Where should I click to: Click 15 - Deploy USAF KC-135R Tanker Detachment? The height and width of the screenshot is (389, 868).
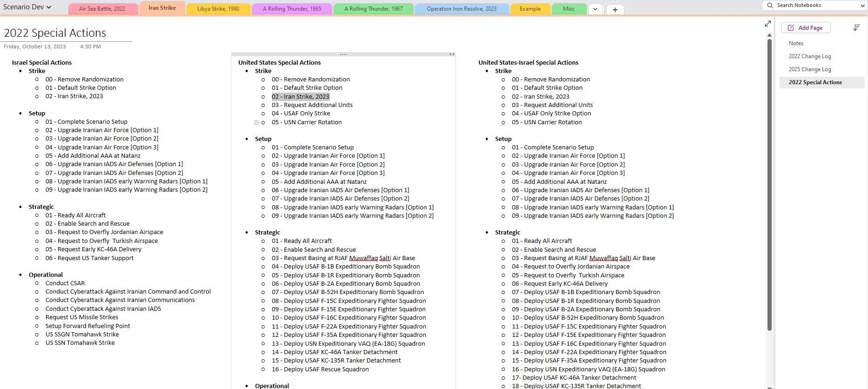click(336, 361)
